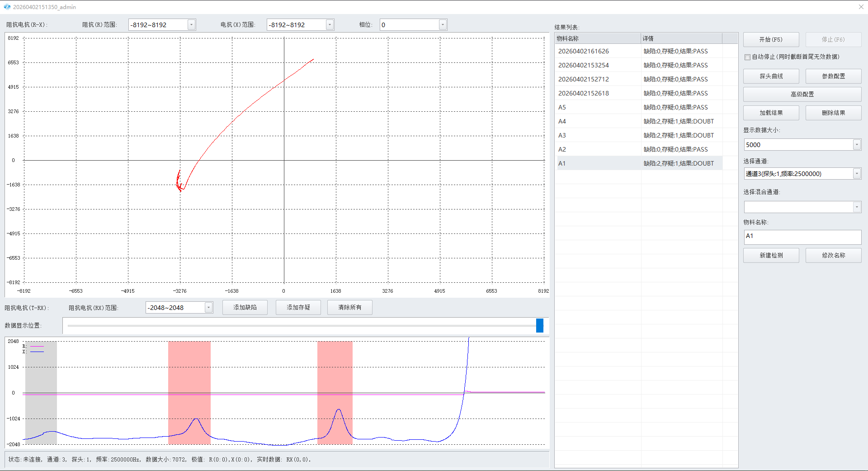Select result row A3
The width and height of the screenshot is (868, 471).
(639, 135)
